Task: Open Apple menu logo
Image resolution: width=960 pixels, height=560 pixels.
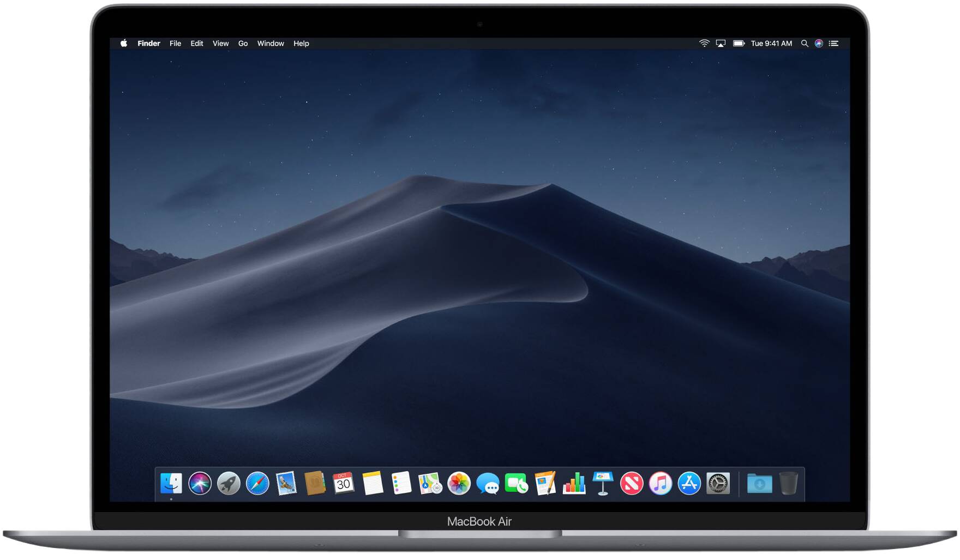Action: click(124, 43)
